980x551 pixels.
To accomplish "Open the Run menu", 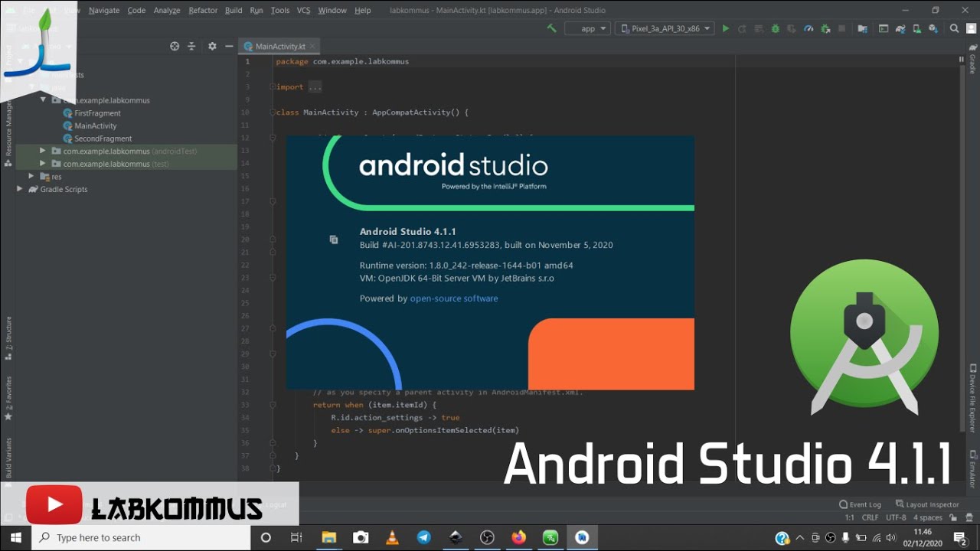I will (256, 10).
